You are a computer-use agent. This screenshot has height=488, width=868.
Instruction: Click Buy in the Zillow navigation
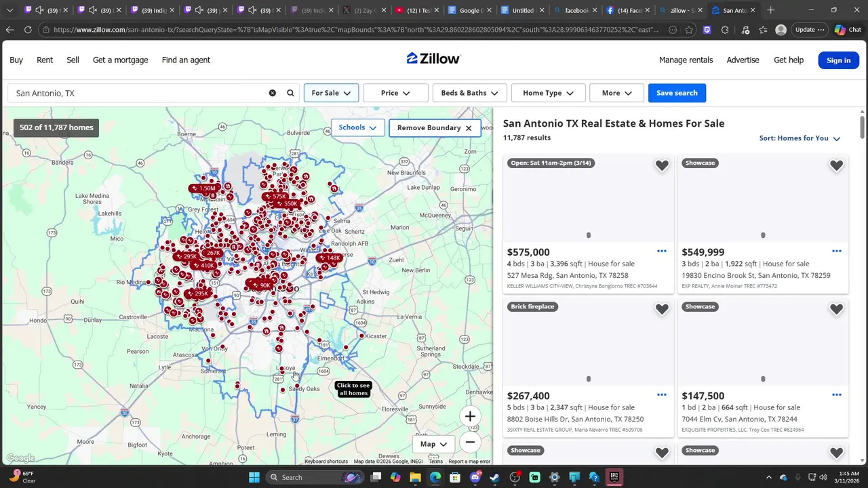[16, 60]
